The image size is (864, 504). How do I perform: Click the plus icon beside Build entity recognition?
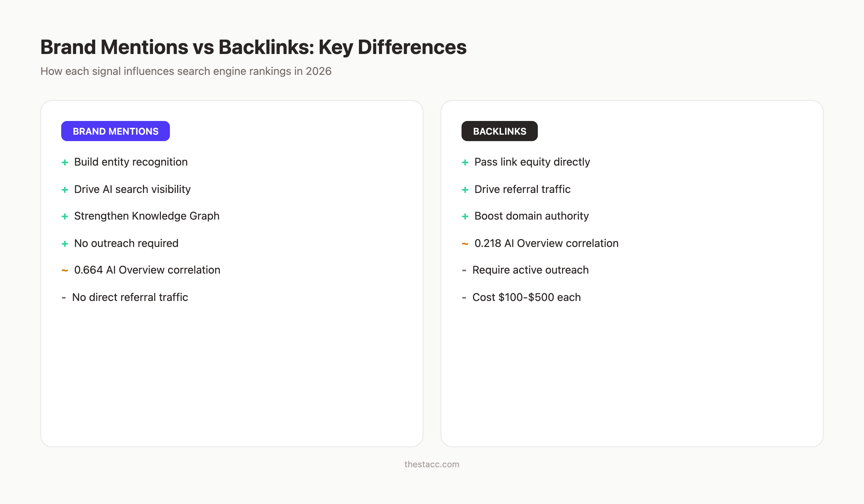pyautogui.click(x=65, y=162)
